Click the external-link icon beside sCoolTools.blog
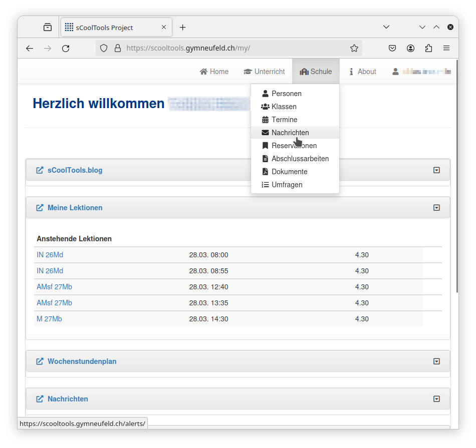Screen dimensions: 476x448 coord(40,170)
